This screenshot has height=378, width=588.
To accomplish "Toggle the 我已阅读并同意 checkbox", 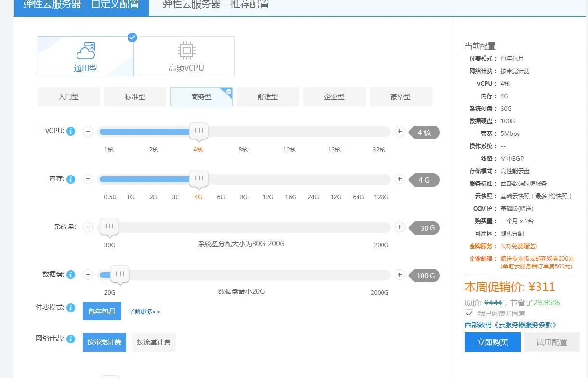I will (469, 313).
